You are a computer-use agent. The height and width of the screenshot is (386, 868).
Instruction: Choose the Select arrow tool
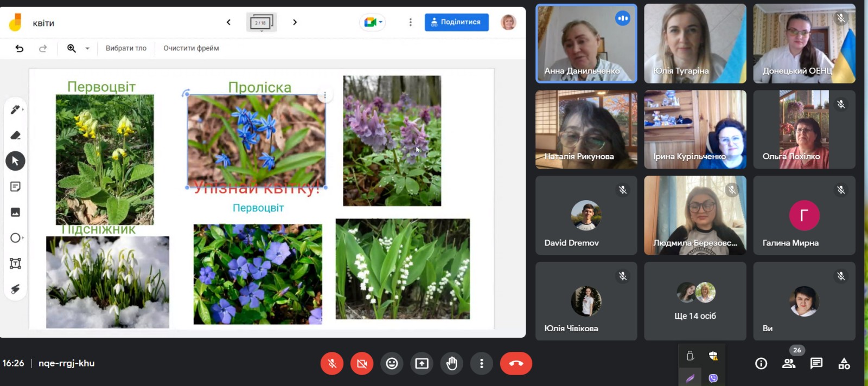coord(15,161)
